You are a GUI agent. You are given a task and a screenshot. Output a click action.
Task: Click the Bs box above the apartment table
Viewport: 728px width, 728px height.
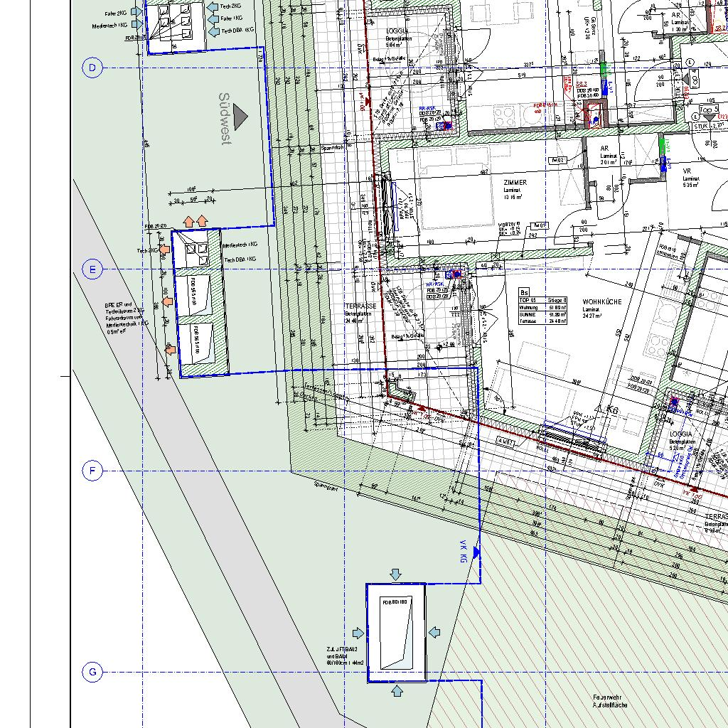coord(524,292)
